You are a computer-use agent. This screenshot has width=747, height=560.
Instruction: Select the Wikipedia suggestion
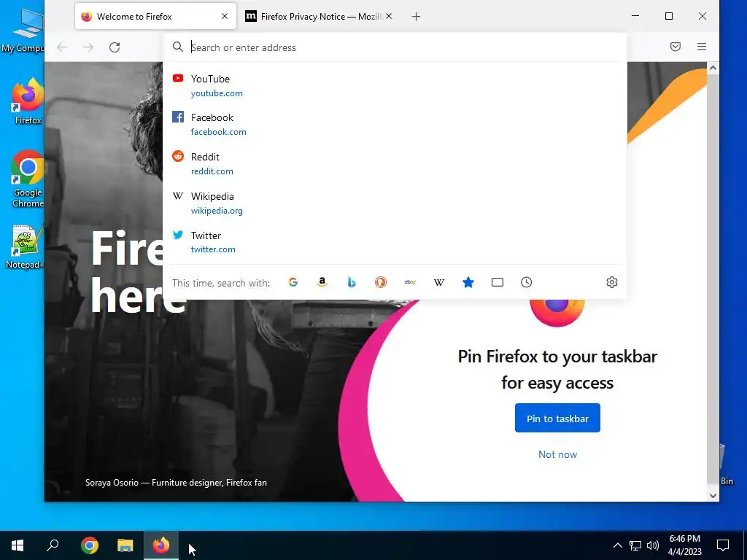point(395,203)
